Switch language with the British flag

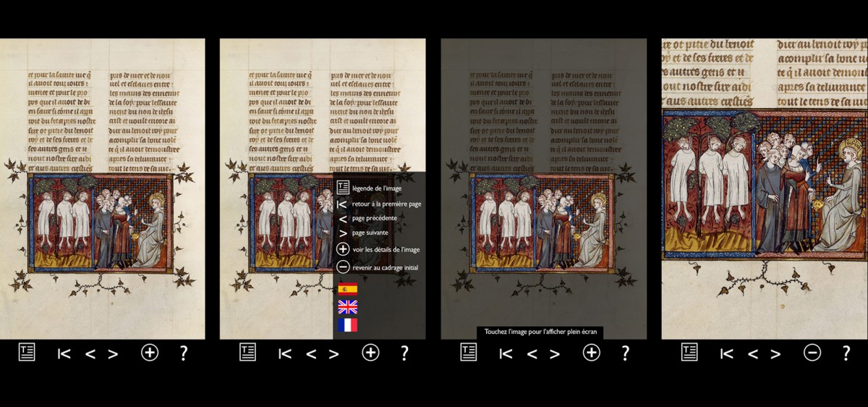(x=347, y=306)
